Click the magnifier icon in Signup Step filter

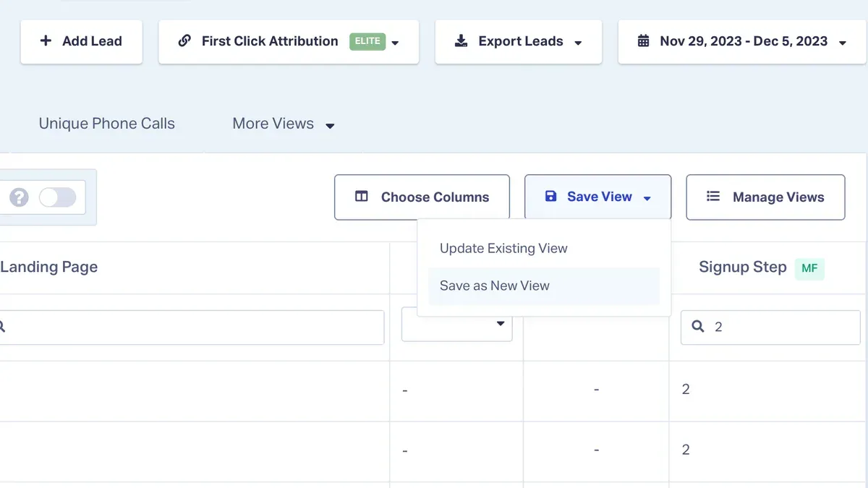[x=698, y=327]
